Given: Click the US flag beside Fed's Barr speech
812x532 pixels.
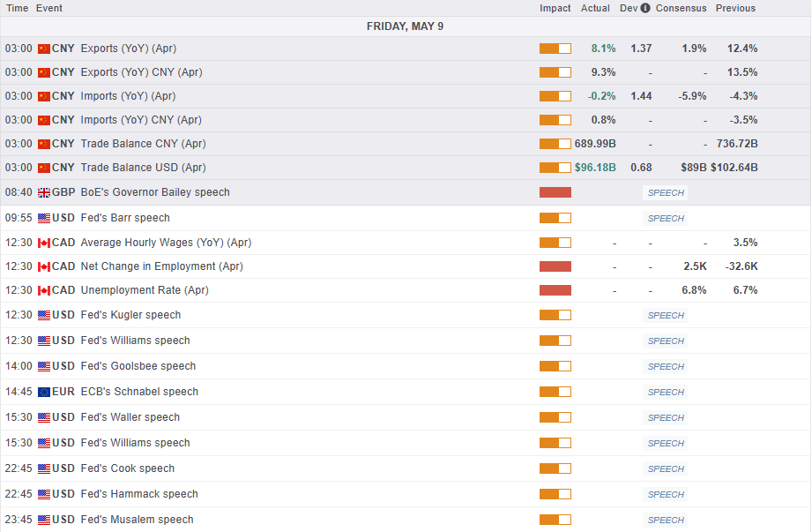Looking at the screenshot, I should [x=44, y=218].
